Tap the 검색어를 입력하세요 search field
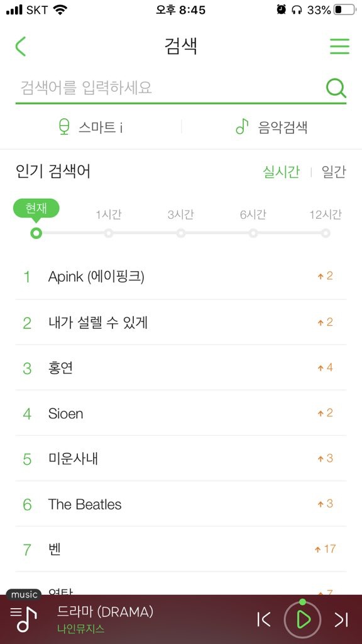 click(x=170, y=87)
